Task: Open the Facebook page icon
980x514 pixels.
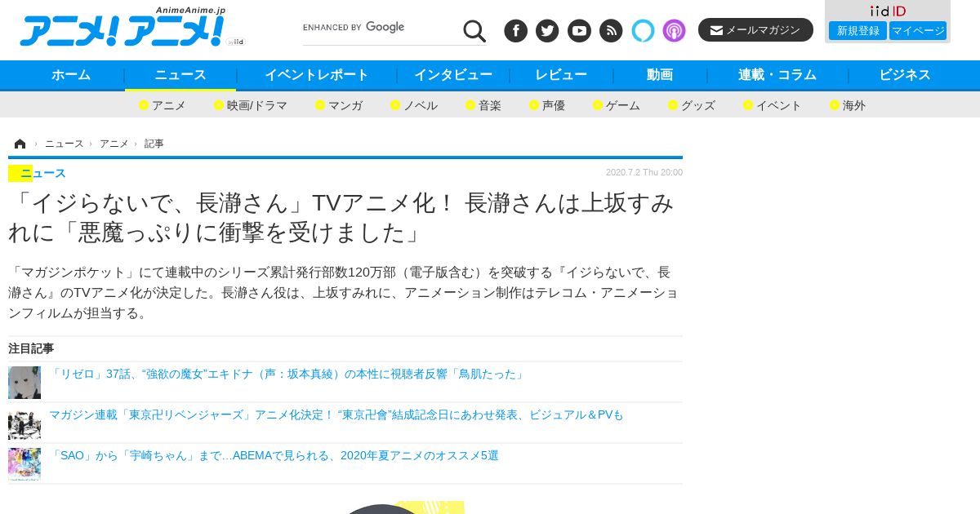Action: click(515, 31)
